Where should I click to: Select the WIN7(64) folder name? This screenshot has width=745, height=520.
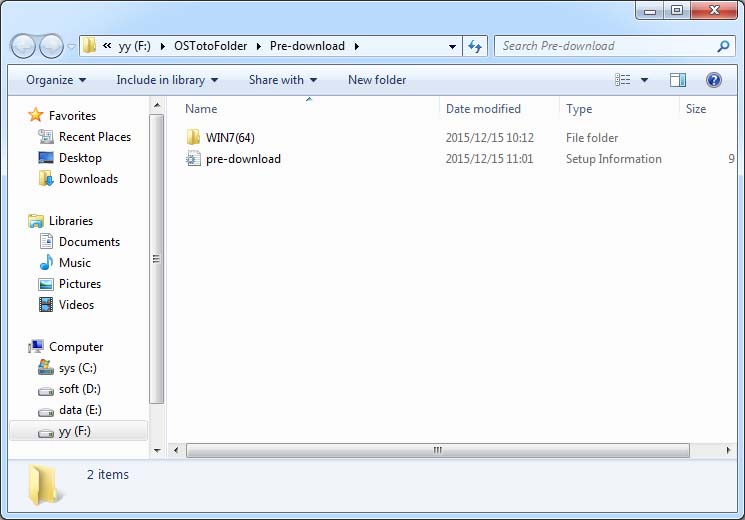click(x=230, y=138)
